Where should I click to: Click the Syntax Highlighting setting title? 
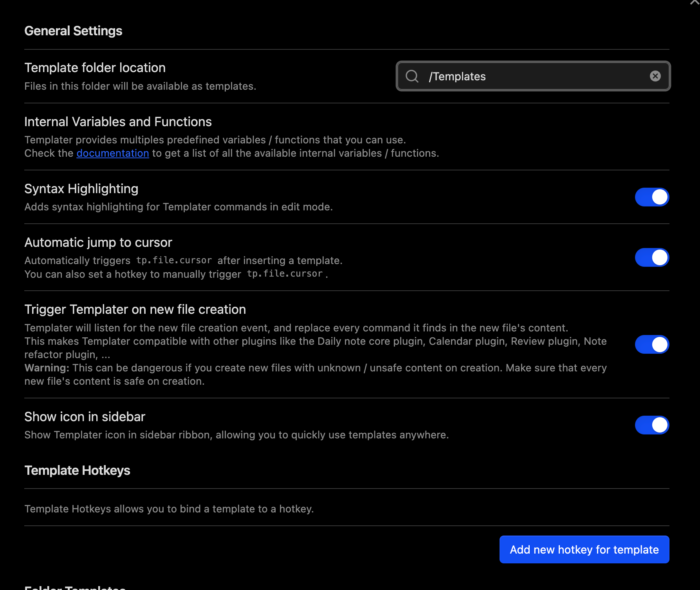tap(81, 189)
